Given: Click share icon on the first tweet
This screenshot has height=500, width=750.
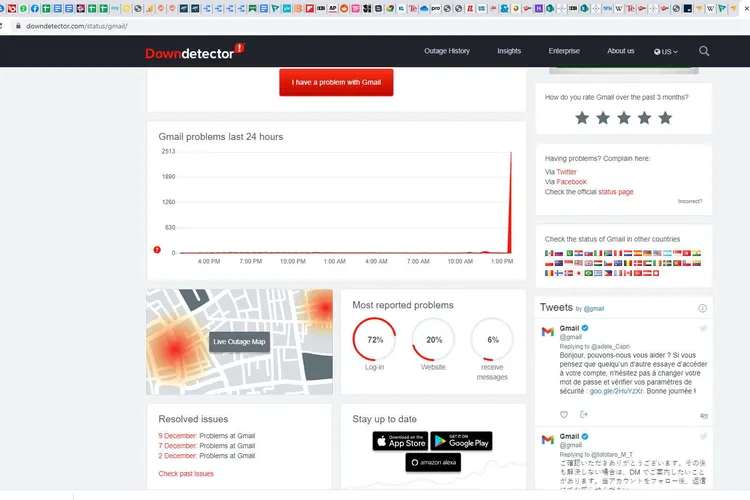Looking at the screenshot, I should tap(585, 414).
